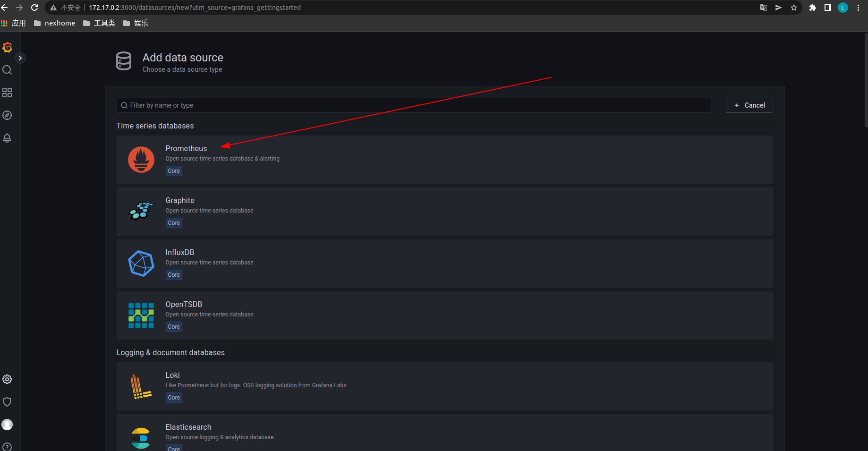
Task: Click the Elasticsearch description text
Action: [x=220, y=437]
